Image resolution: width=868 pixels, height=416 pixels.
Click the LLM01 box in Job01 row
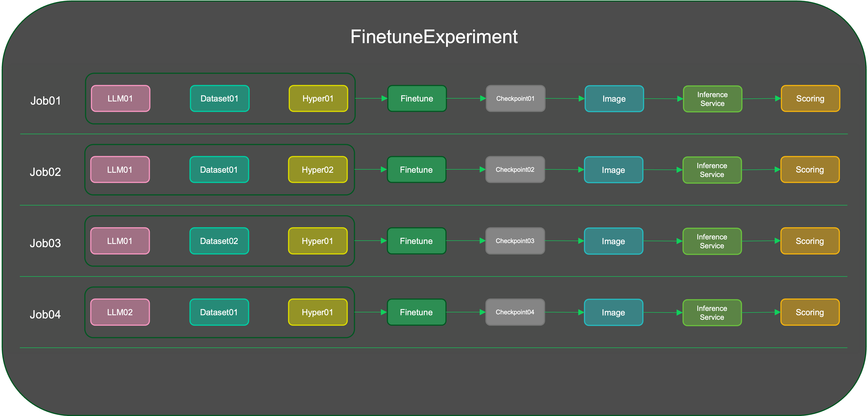coord(120,98)
